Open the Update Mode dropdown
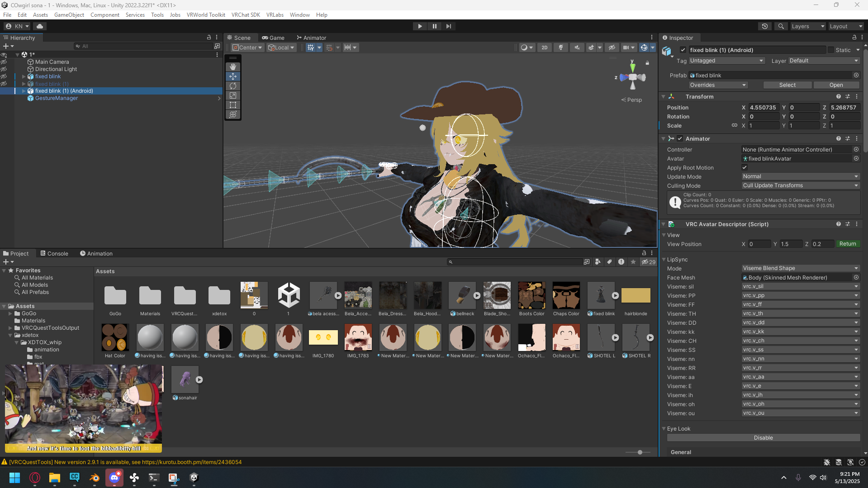868x488 pixels. pyautogui.click(x=801, y=176)
